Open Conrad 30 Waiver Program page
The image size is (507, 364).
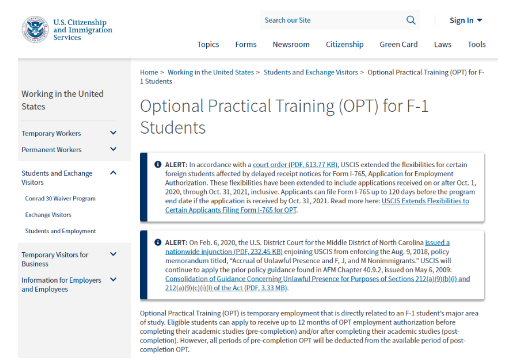[60, 199]
